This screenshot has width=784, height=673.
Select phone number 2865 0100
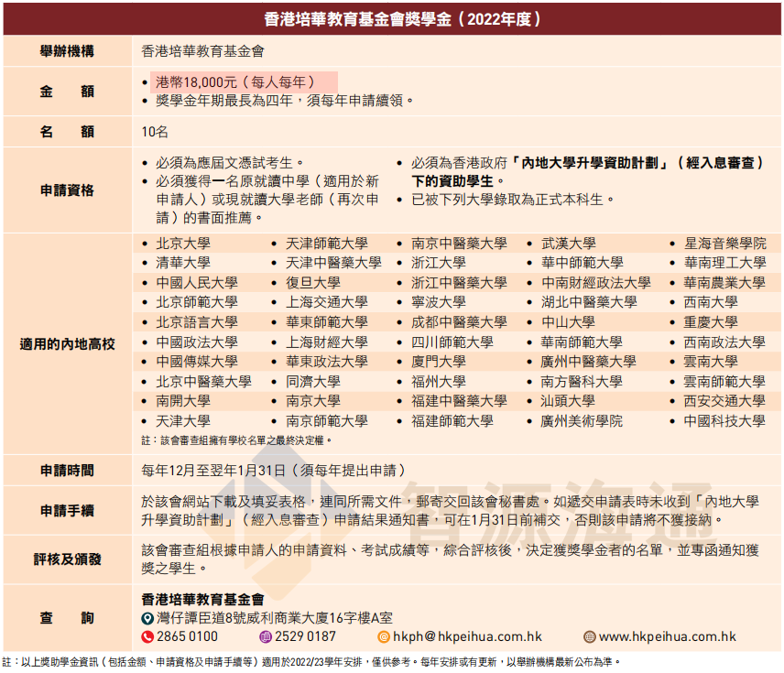point(187,636)
